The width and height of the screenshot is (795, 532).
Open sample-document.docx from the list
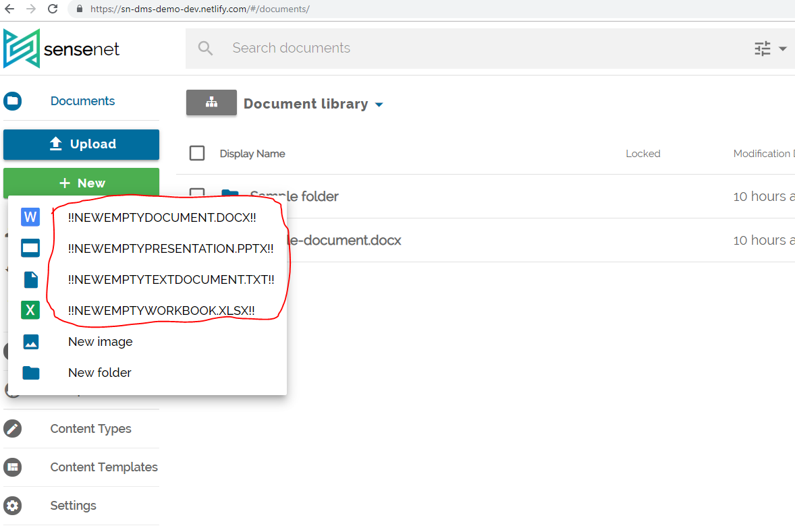[358, 240]
